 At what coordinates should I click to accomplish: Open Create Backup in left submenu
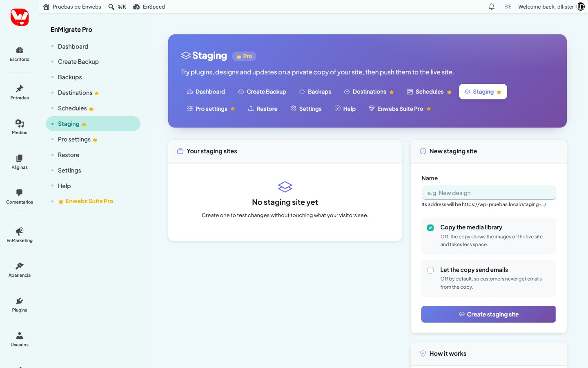(x=78, y=62)
